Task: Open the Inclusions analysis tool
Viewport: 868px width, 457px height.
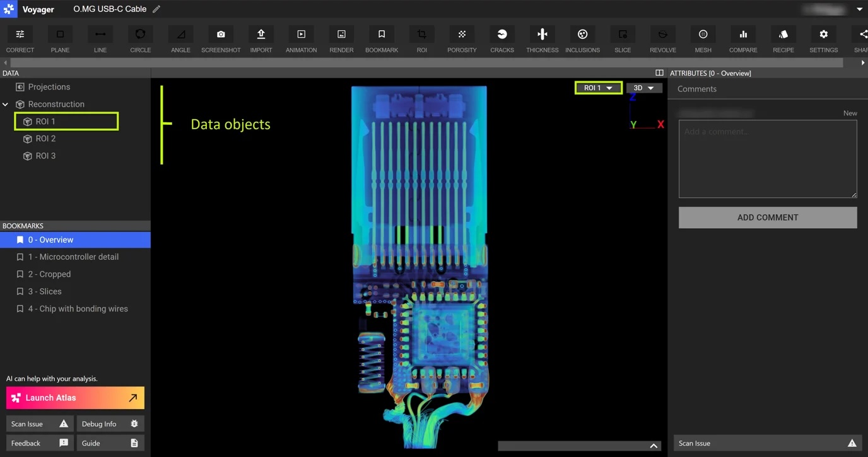Action: pyautogui.click(x=582, y=40)
